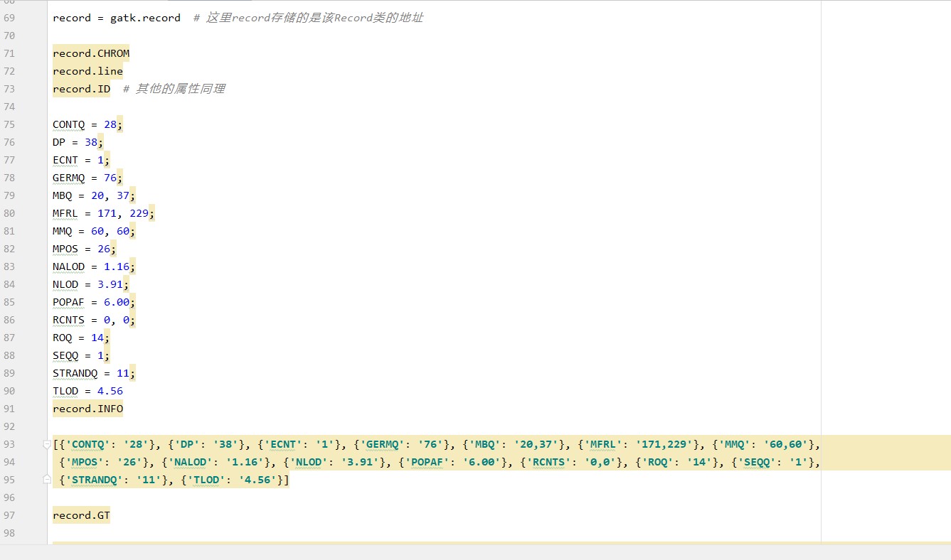This screenshot has width=951, height=560.
Task: Click the 'POPAF = 6.00;' line
Action: 94,302
